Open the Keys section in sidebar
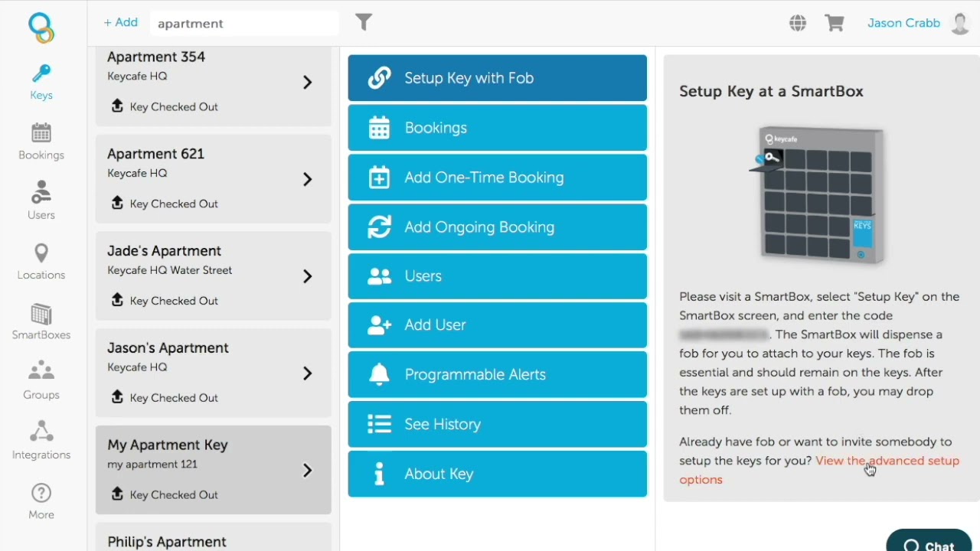 41,83
